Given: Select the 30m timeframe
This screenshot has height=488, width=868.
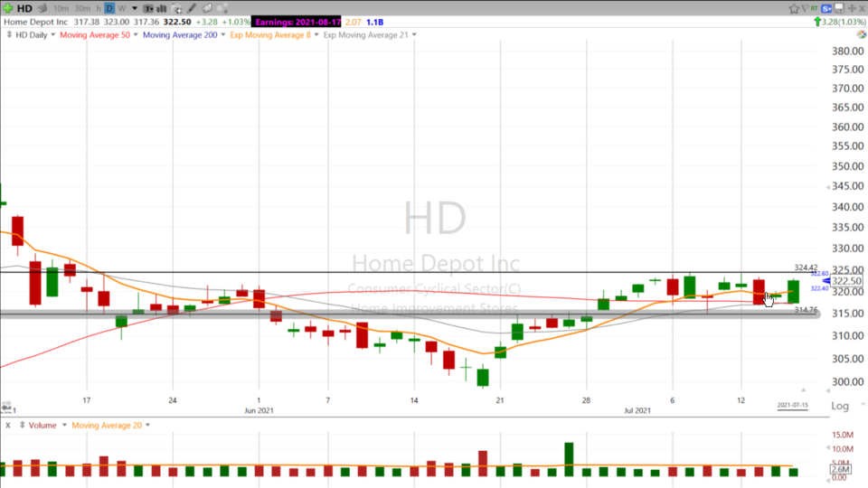Looking at the screenshot, I should 82,8.
